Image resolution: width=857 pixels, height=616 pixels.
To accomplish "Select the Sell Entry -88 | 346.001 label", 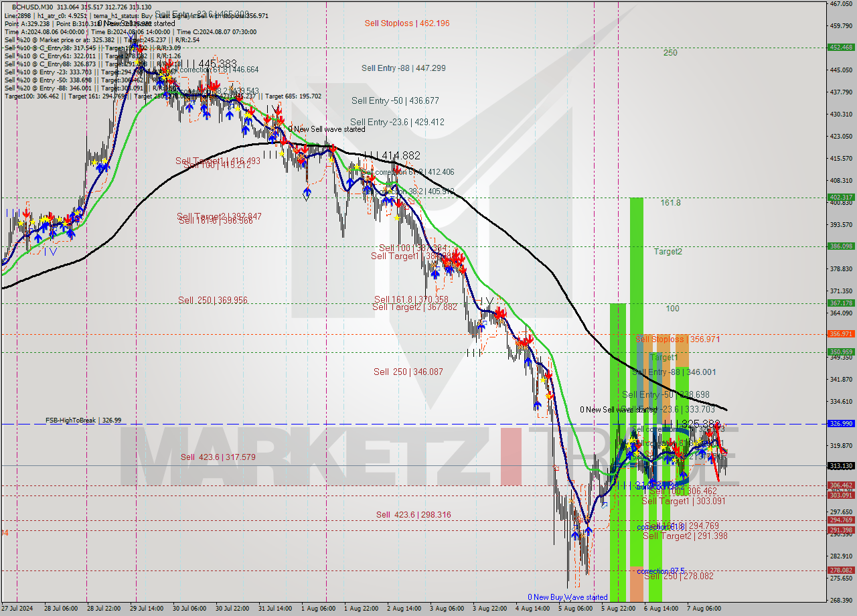I will [674, 372].
